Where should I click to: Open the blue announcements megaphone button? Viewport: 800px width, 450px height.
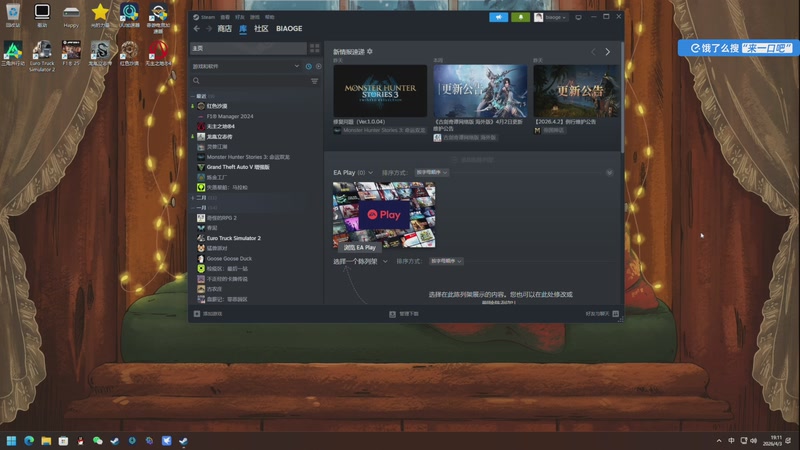[498, 17]
